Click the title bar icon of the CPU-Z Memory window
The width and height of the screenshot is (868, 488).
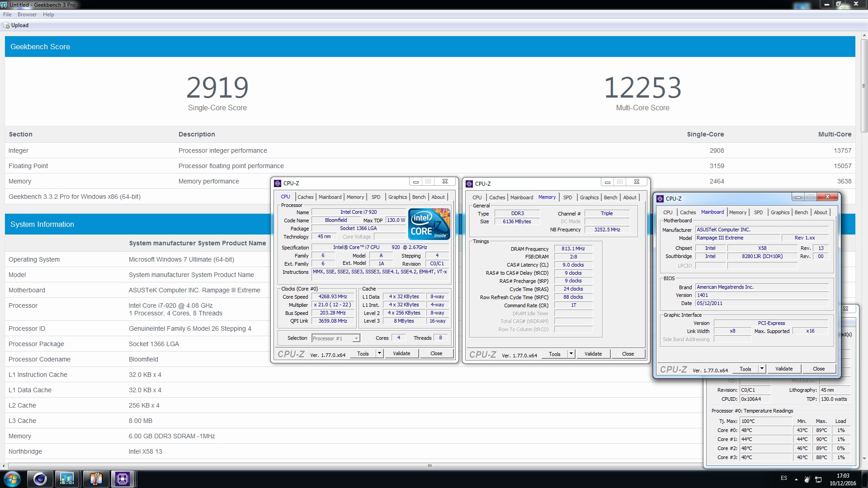(469, 184)
